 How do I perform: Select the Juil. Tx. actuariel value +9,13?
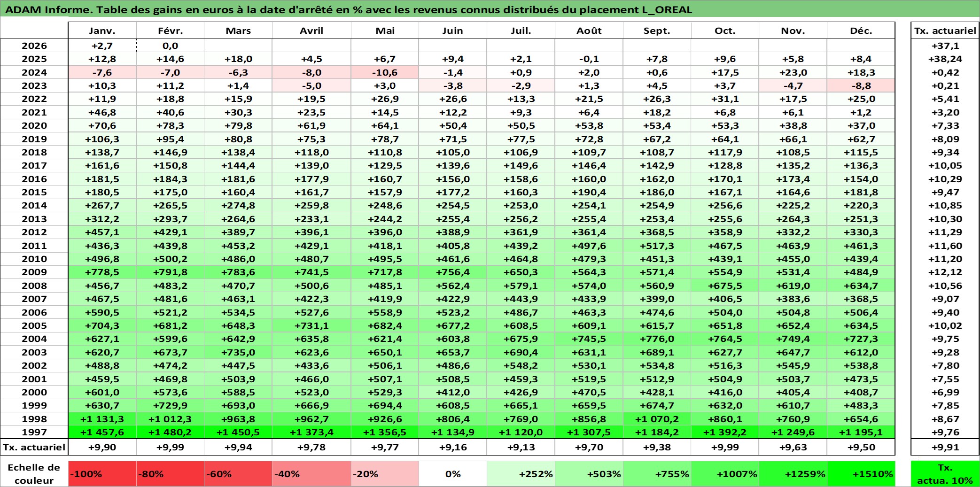coord(521,447)
